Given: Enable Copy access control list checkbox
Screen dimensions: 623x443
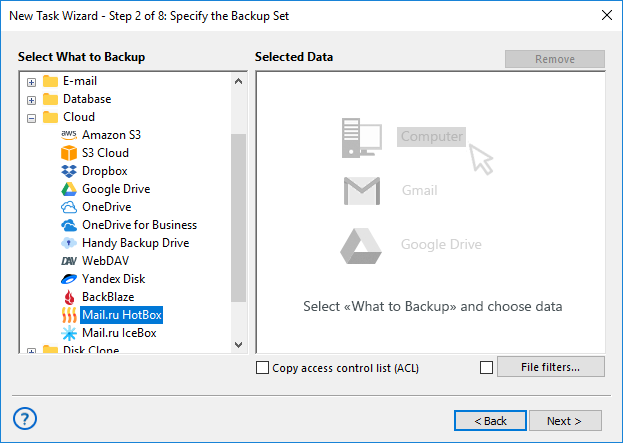Looking at the screenshot, I should click(x=262, y=368).
